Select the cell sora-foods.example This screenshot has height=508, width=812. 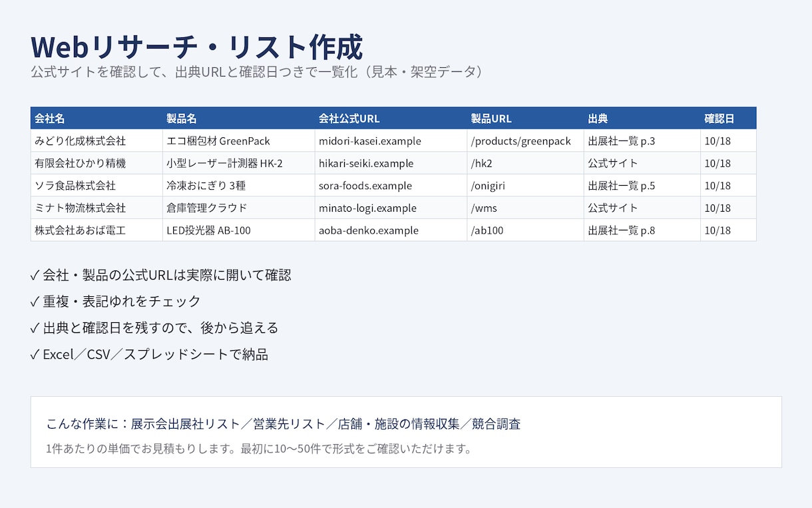391,186
